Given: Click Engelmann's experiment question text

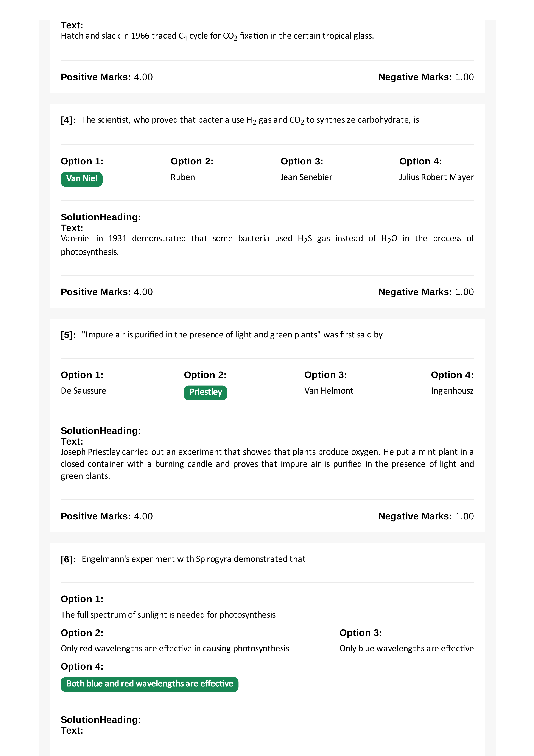Looking at the screenshot, I should [x=193, y=559].
